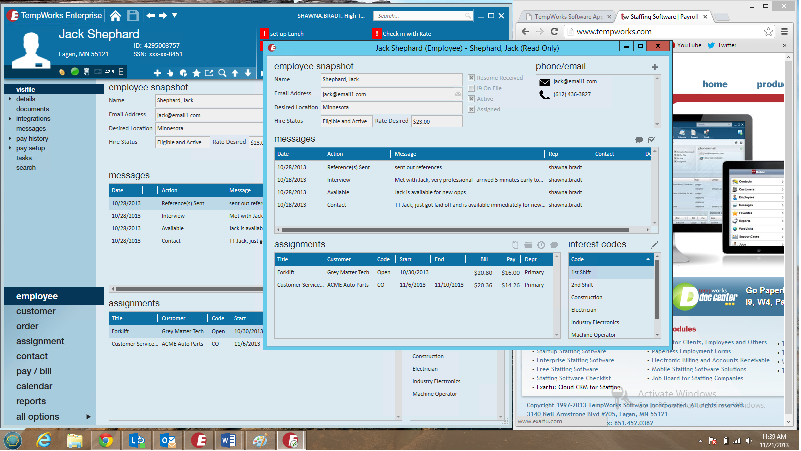Expand the pay setup tree node
Screen dimensions: 801x451
(x=10, y=148)
